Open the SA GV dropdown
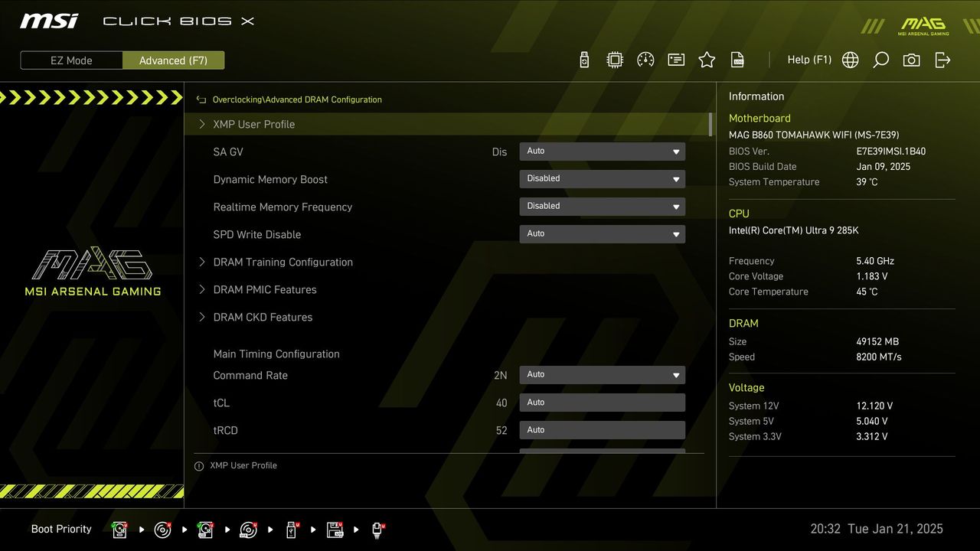This screenshot has width=980, height=551. pos(603,152)
